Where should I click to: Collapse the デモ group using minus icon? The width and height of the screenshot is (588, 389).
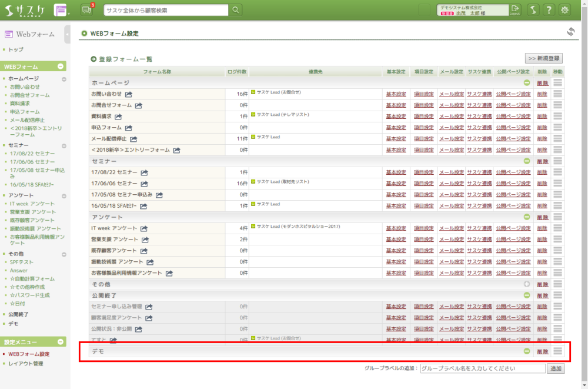[x=527, y=351]
